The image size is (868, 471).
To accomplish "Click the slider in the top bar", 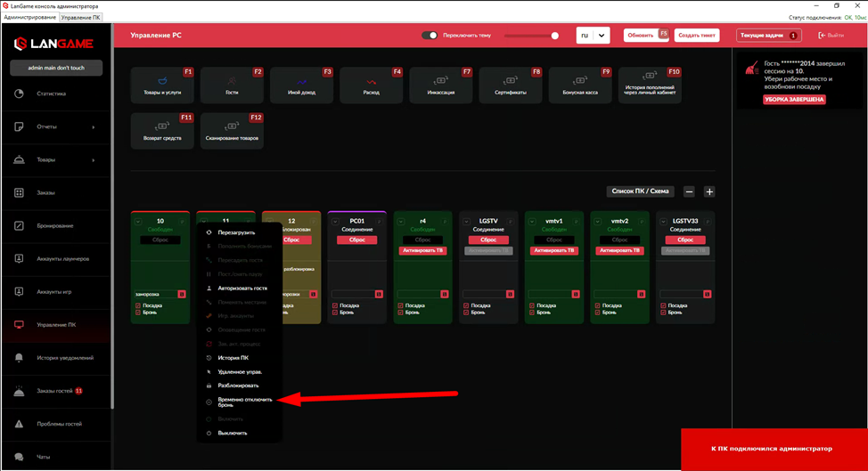I will click(x=530, y=36).
